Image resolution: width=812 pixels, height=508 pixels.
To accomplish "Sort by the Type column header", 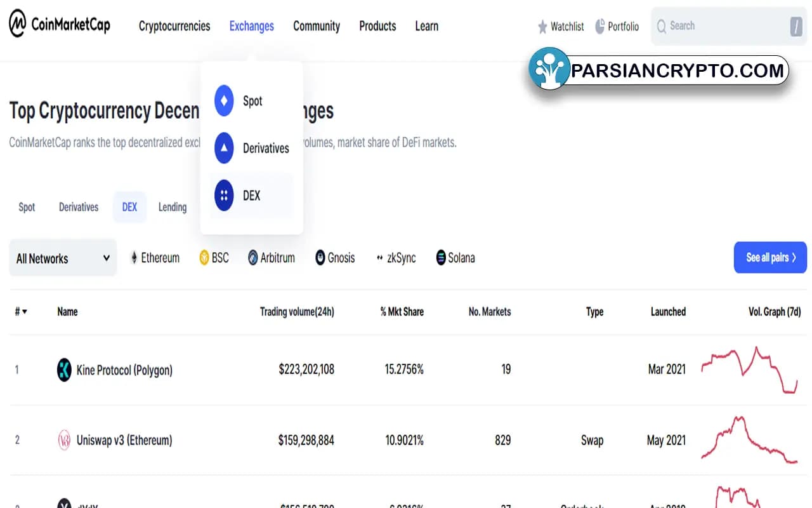I will [595, 312].
